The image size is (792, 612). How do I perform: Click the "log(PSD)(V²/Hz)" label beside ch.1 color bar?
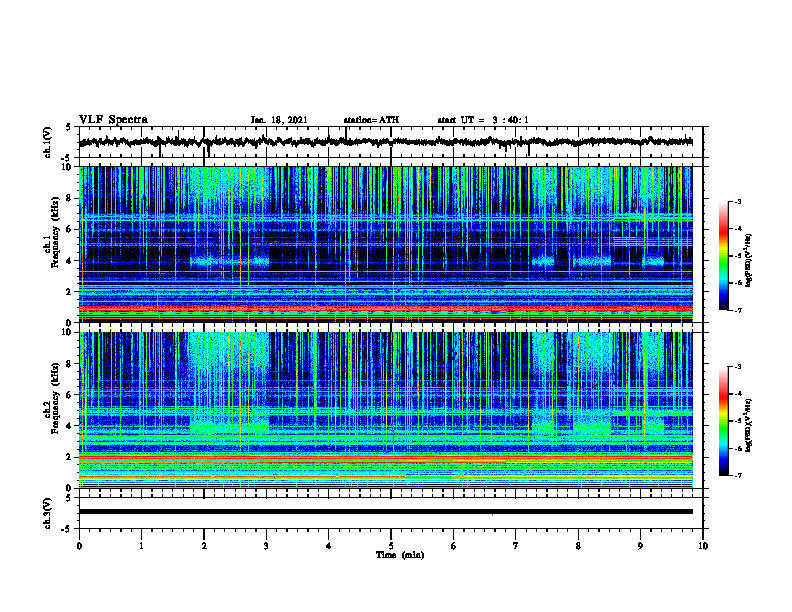tap(749, 260)
